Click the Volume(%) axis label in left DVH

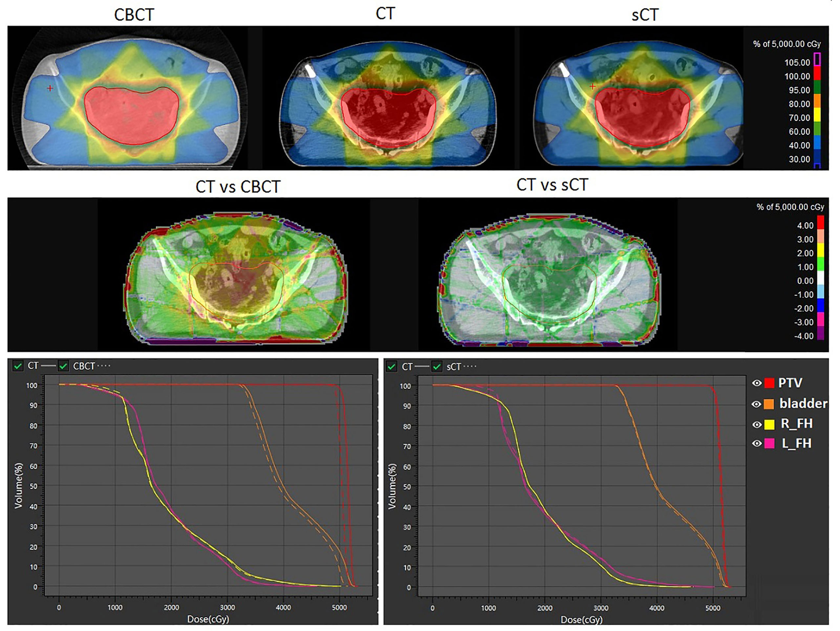(18, 485)
